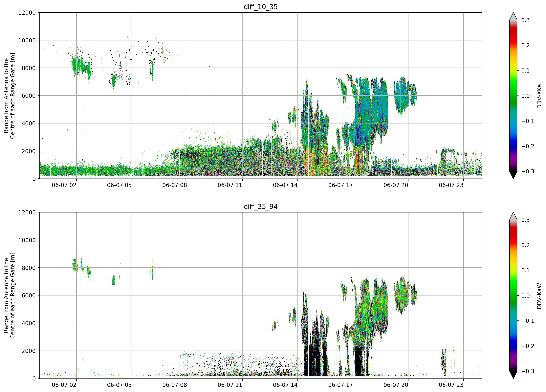Viewport: 546px width, 392px height.
Task: Click the −0.1 tick on DDV-KaW colorbar
Action: (527, 321)
